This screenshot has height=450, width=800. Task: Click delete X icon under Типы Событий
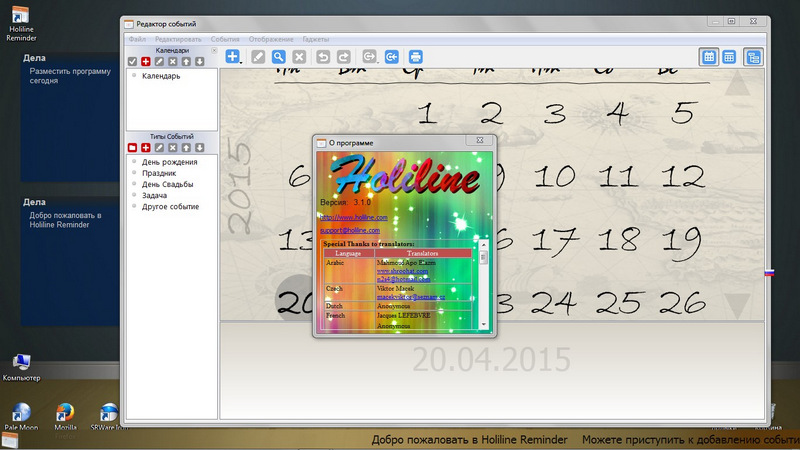pos(173,147)
